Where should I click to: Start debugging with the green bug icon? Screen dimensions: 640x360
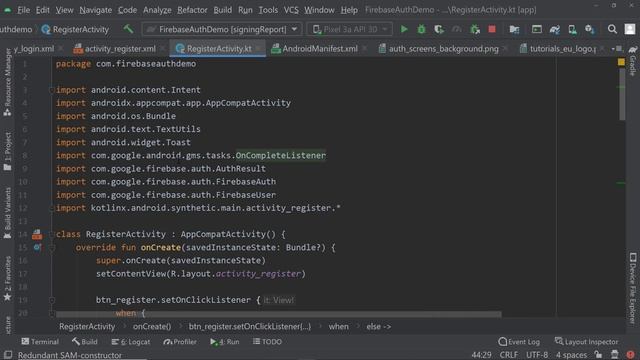(x=421, y=29)
